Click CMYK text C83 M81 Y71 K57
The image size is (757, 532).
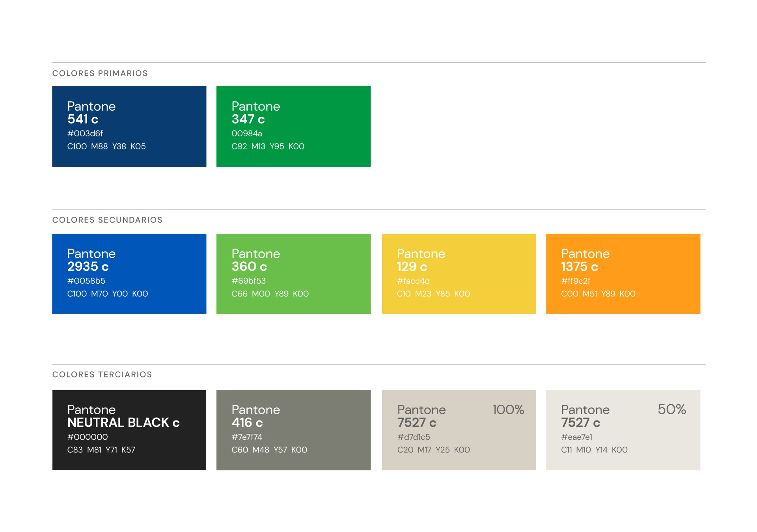coord(101,450)
